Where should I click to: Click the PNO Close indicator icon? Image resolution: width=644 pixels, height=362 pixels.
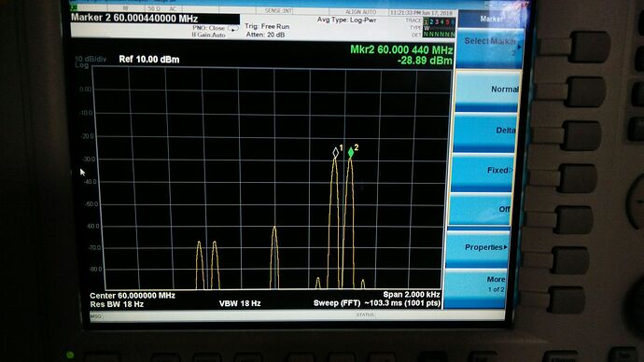(233, 29)
